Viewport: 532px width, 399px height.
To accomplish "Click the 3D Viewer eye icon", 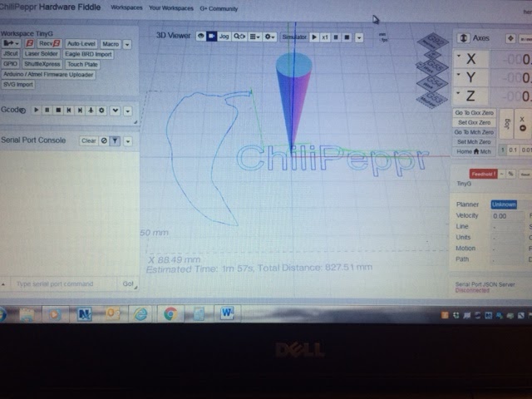I will [201, 37].
